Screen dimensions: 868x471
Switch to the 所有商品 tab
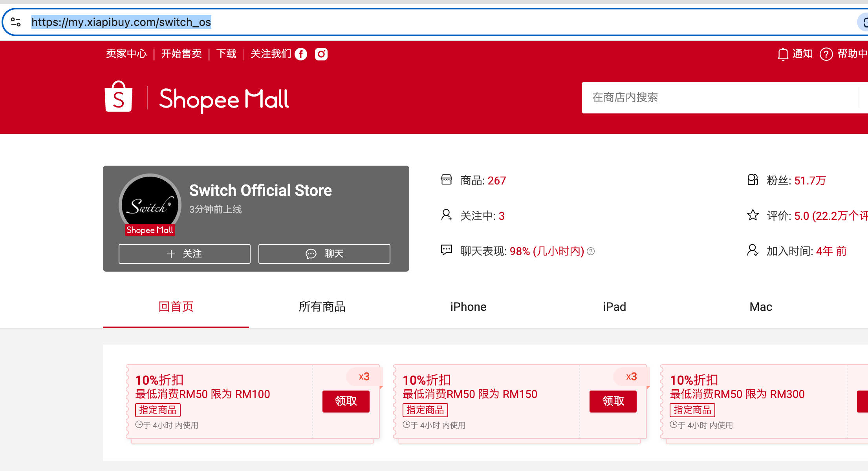322,307
